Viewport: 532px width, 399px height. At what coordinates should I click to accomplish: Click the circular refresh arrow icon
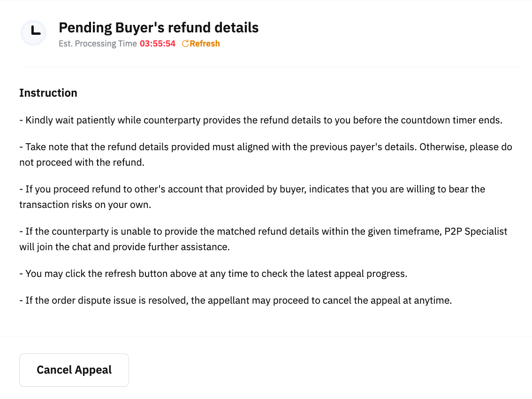pyautogui.click(x=185, y=44)
